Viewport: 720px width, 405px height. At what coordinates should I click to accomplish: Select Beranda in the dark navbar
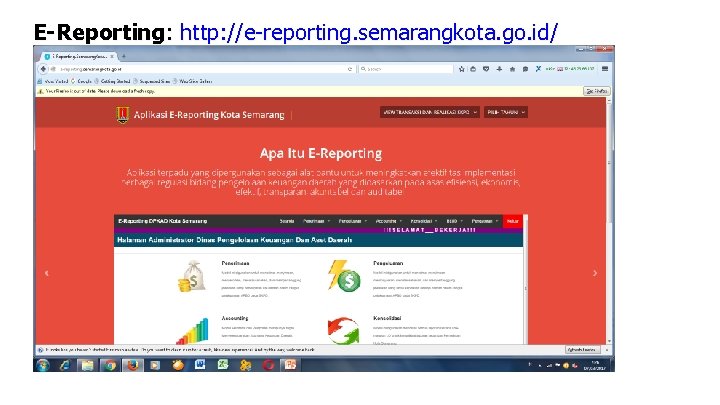(x=287, y=221)
